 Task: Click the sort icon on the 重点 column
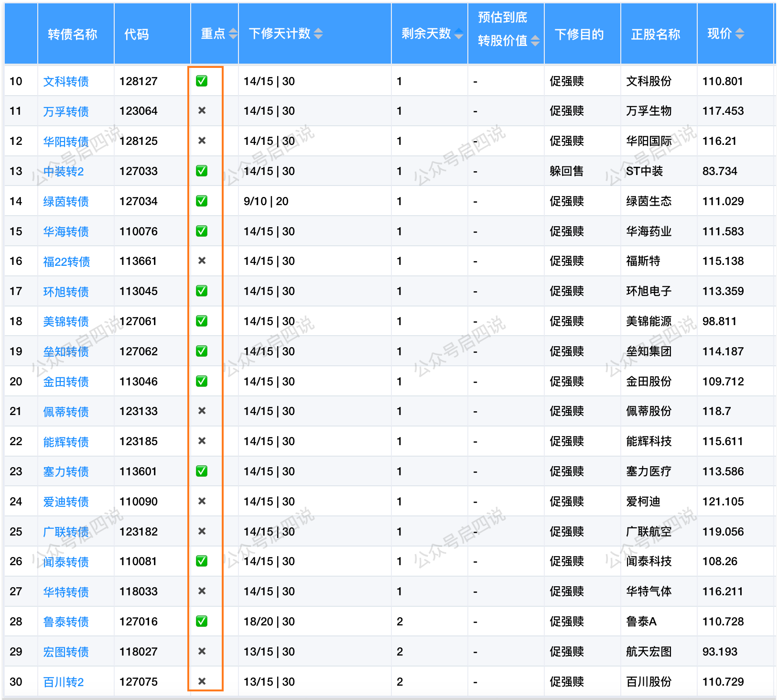pos(233,34)
